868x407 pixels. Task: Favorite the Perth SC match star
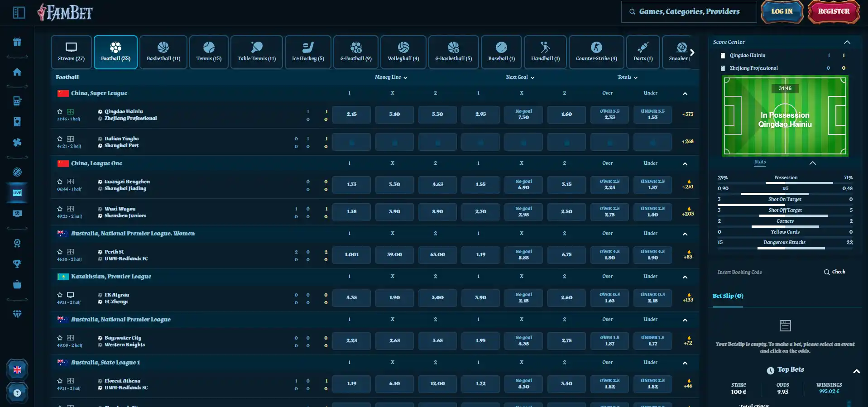(60, 252)
